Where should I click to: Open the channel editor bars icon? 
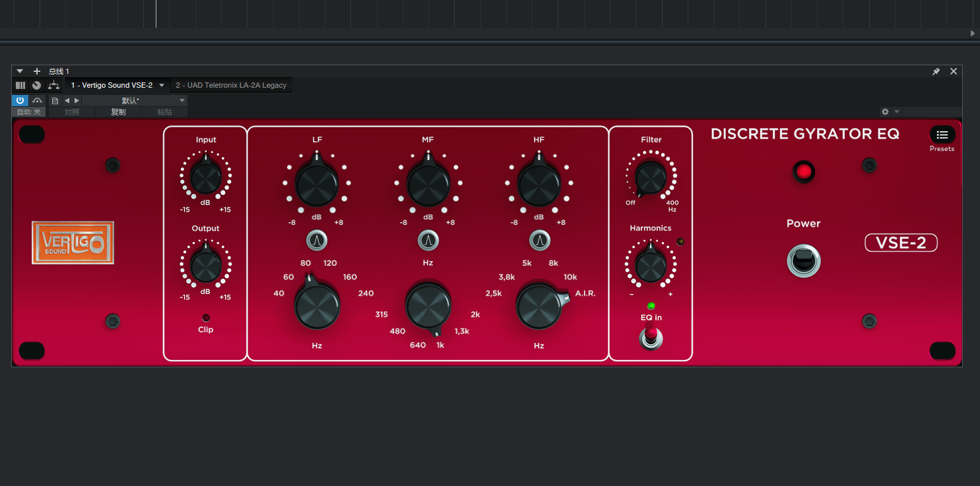[20, 85]
